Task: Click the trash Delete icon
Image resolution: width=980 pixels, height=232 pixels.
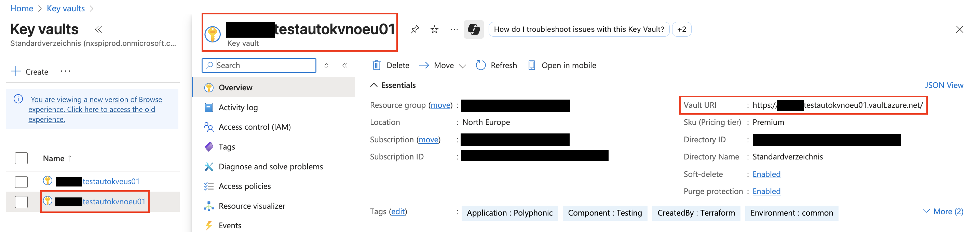Action: [x=376, y=65]
